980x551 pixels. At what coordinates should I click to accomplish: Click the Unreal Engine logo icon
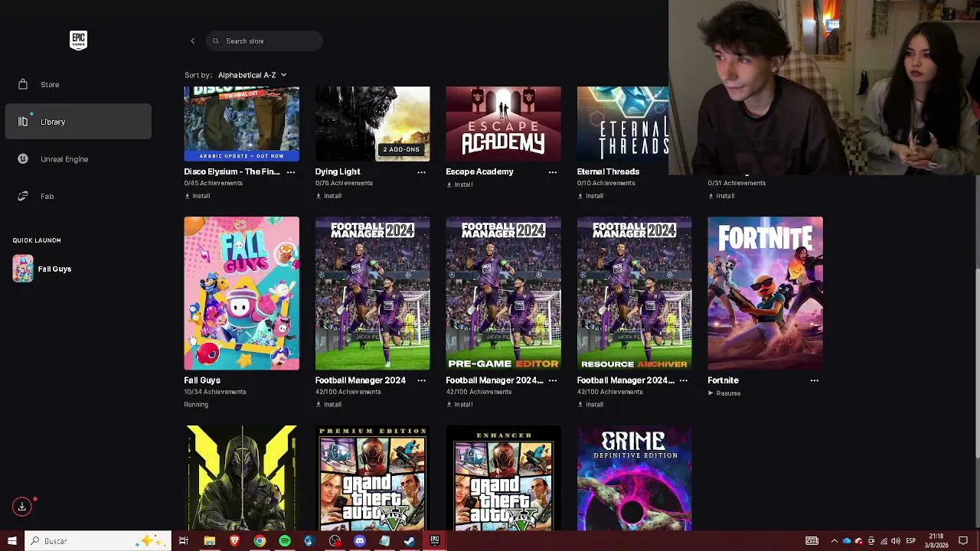[x=23, y=159]
